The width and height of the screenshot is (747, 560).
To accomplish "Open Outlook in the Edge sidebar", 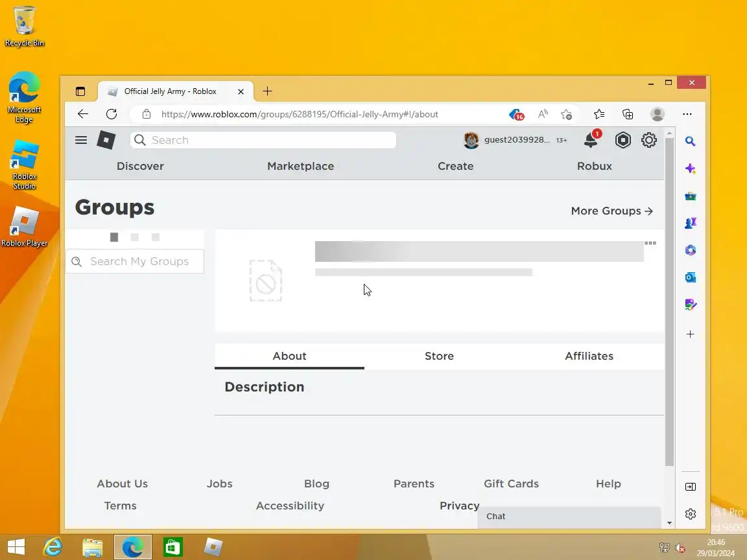I will click(x=691, y=277).
